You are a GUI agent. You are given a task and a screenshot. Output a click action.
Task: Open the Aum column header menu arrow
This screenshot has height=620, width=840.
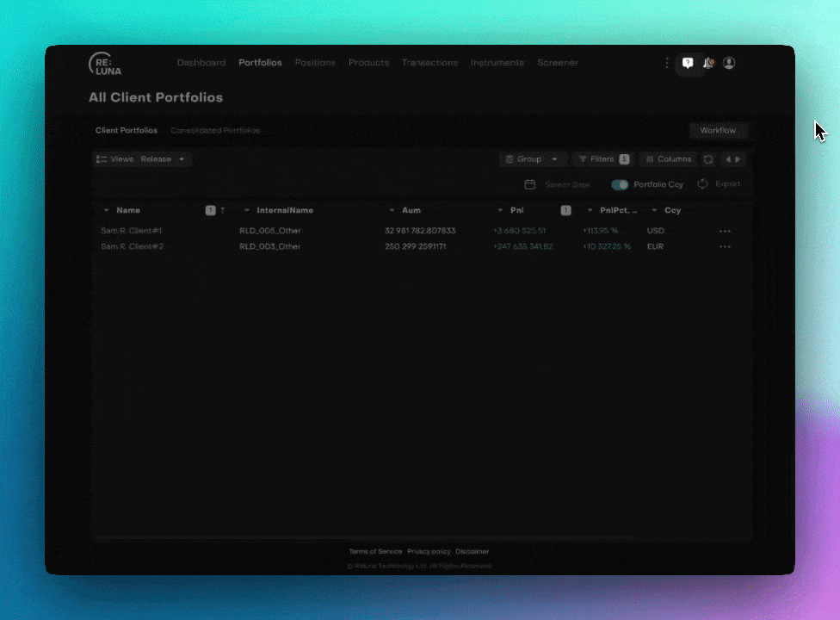click(392, 210)
